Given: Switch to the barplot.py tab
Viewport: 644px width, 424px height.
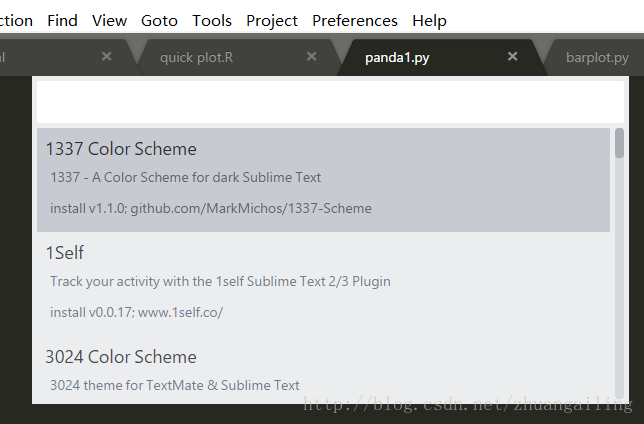Looking at the screenshot, I should [x=597, y=58].
